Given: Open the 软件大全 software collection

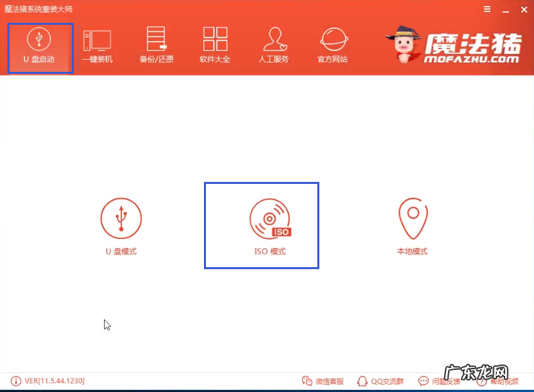Looking at the screenshot, I should (x=215, y=46).
